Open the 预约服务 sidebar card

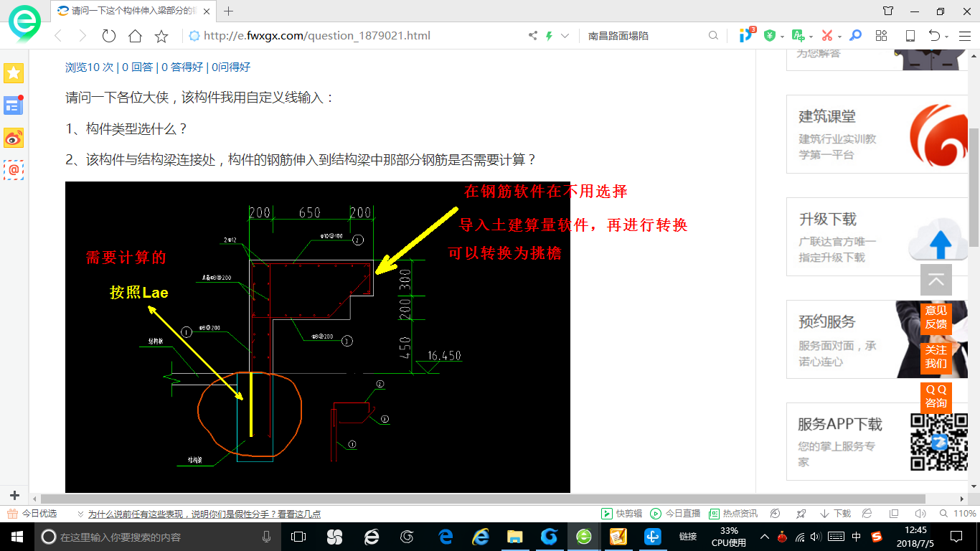[878, 339]
